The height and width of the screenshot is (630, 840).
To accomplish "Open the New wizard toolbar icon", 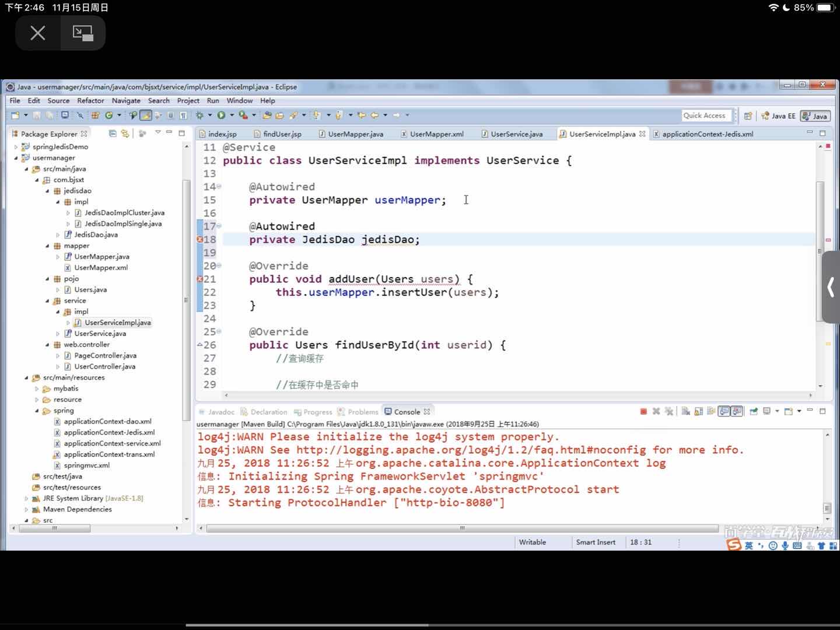I will click(x=15, y=116).
